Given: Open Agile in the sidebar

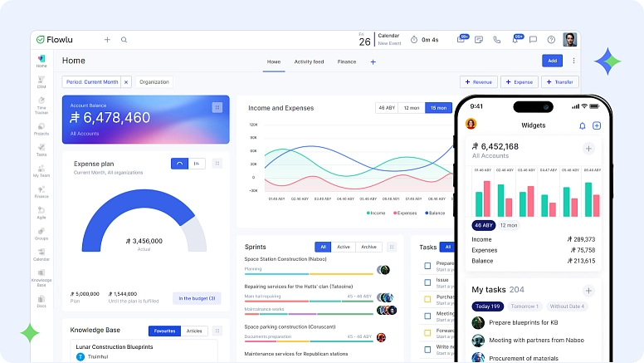Looking at the screenshot, I should pyautogui.click(x=41, y=213).
